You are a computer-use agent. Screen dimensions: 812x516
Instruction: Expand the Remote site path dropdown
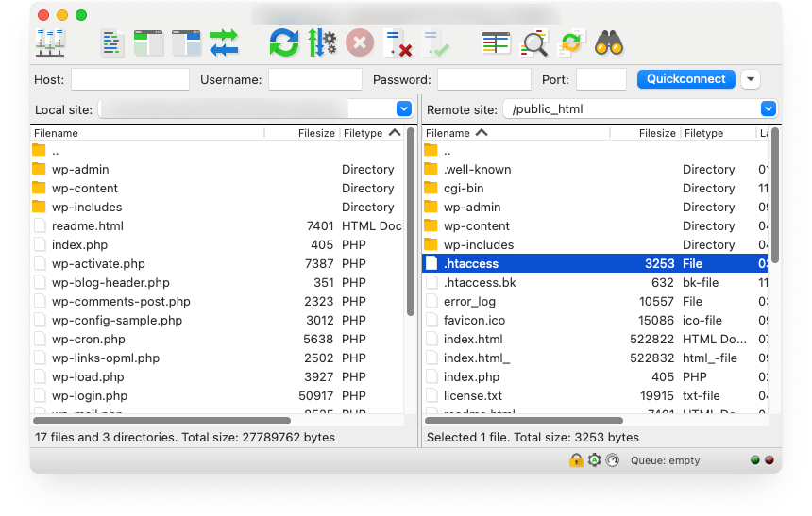point(768,109)
